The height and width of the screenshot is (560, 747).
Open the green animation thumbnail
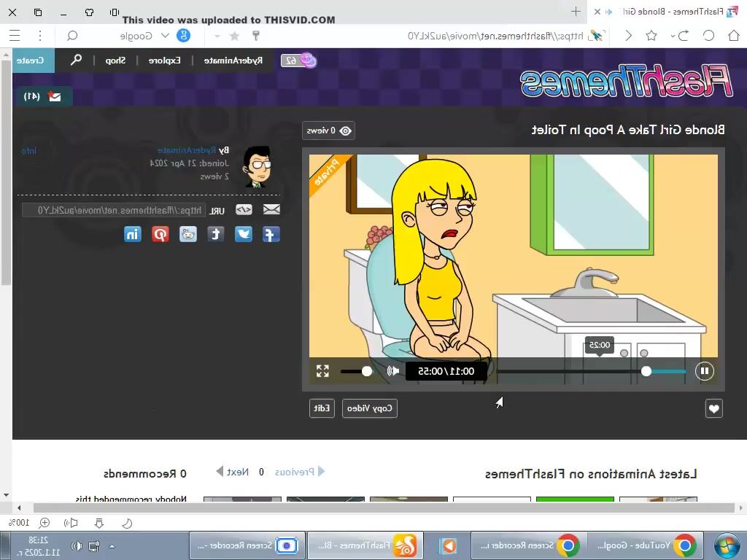click(575, 499)
